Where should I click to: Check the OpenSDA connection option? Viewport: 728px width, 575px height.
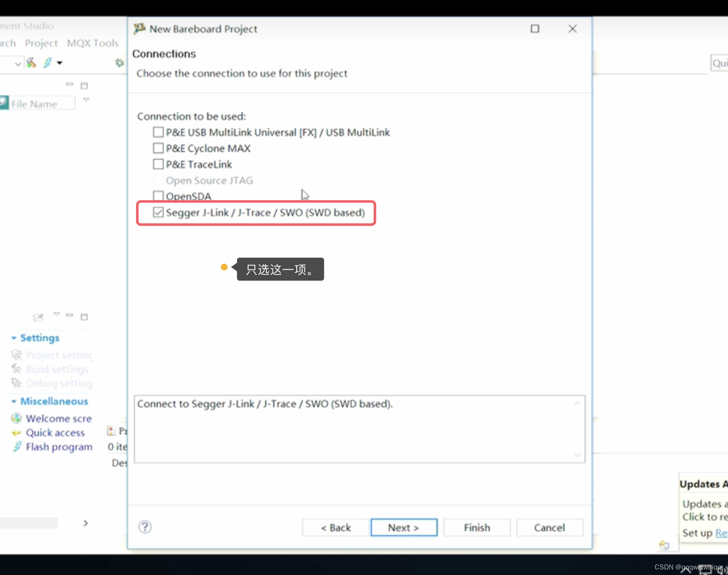coord(158,196)
